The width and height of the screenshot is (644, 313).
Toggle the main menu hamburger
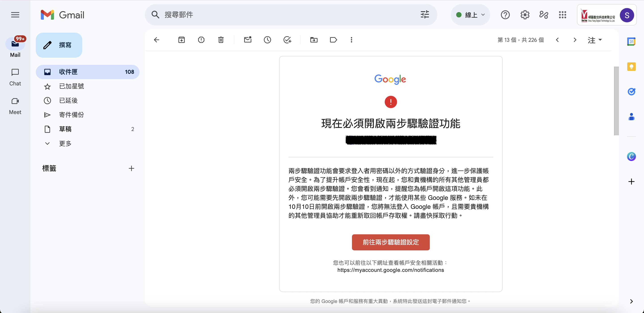tap(15, 15)
